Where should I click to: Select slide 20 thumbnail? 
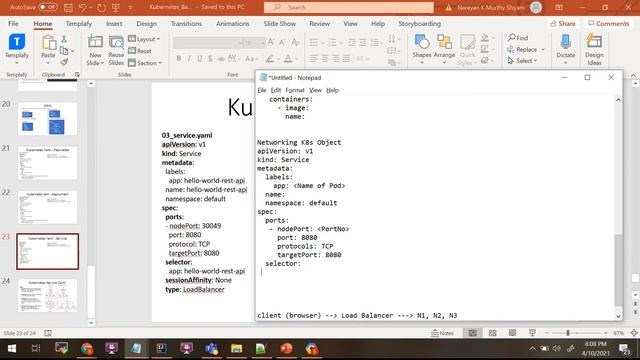47,119
